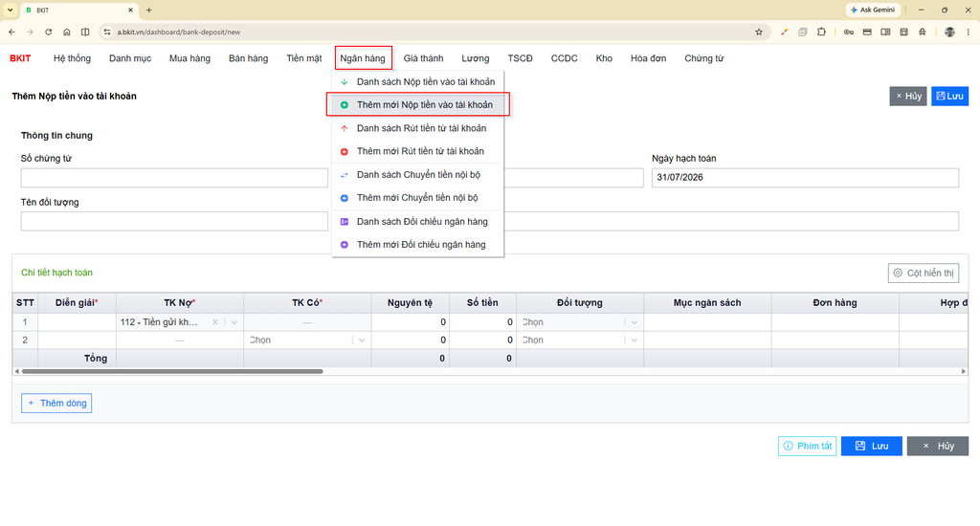Open the Ngân hàng menu
This screenshot has height=526, width=980.
coord(363,58)
